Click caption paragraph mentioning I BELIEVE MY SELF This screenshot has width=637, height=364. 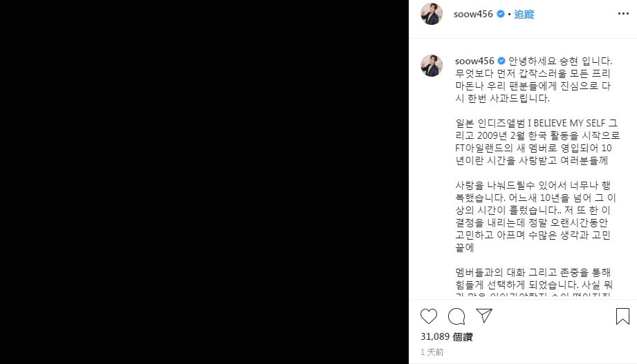537,142
